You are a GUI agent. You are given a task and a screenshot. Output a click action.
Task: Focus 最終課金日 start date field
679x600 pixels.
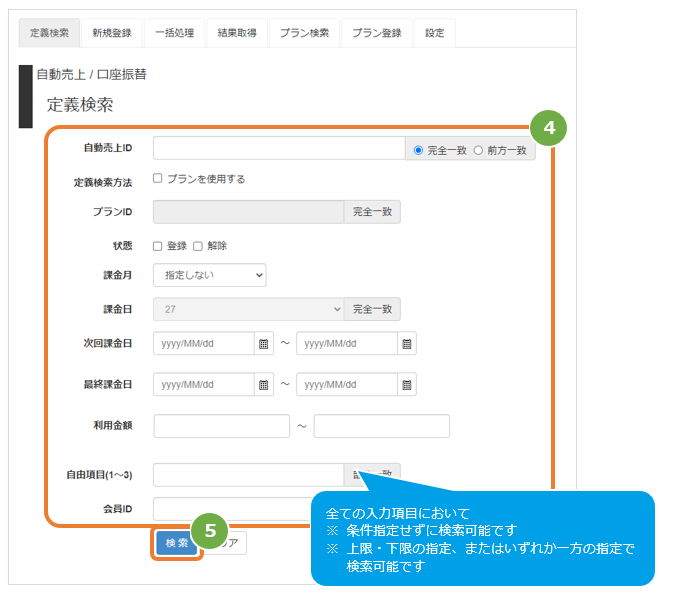204,384
